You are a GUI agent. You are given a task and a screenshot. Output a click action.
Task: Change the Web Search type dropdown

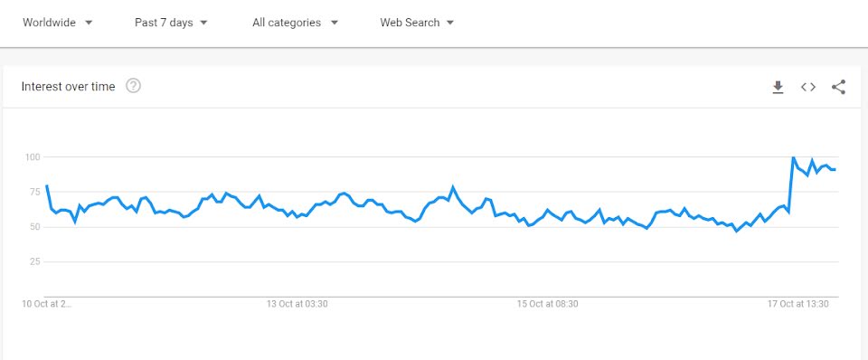[x=417, y=23]
